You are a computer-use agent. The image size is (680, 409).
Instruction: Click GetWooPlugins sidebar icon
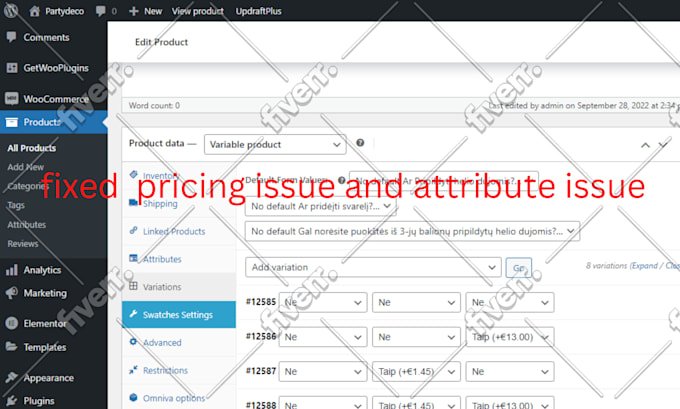12,68
